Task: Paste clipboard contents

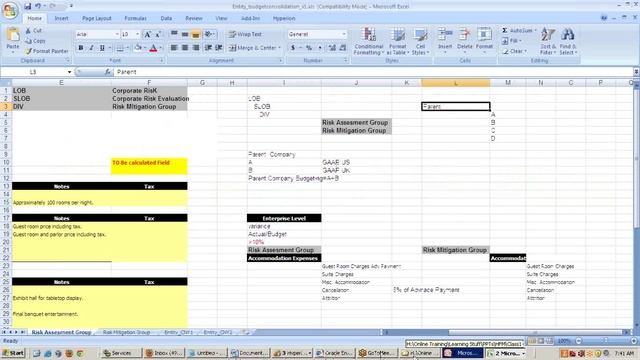Action: 13,41
